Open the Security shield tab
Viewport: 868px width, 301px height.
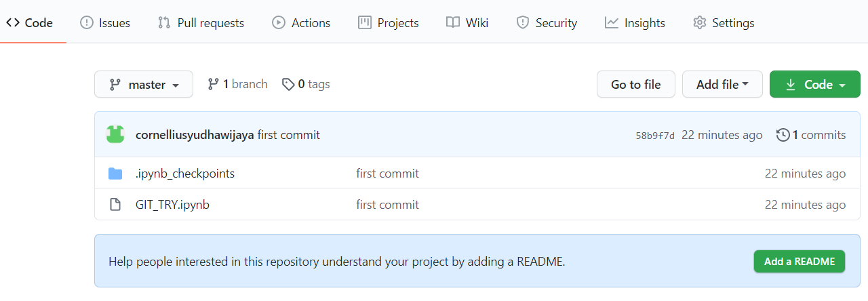(547, 23)
